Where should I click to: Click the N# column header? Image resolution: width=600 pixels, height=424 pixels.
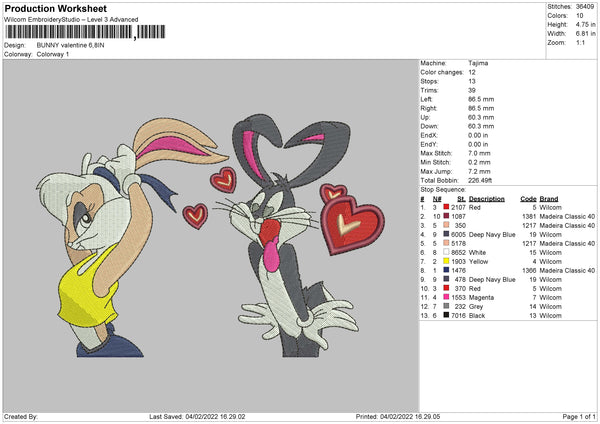[437, 199]
